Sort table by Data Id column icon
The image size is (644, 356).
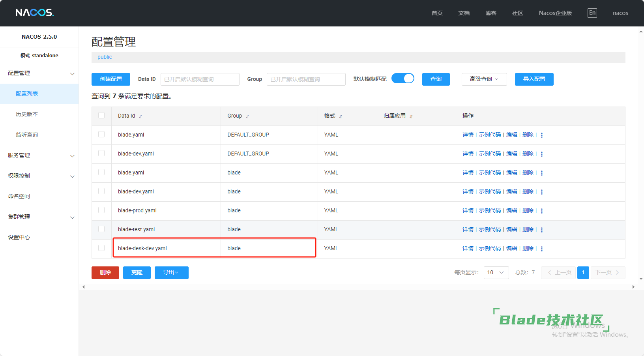[x=140, y=116]
